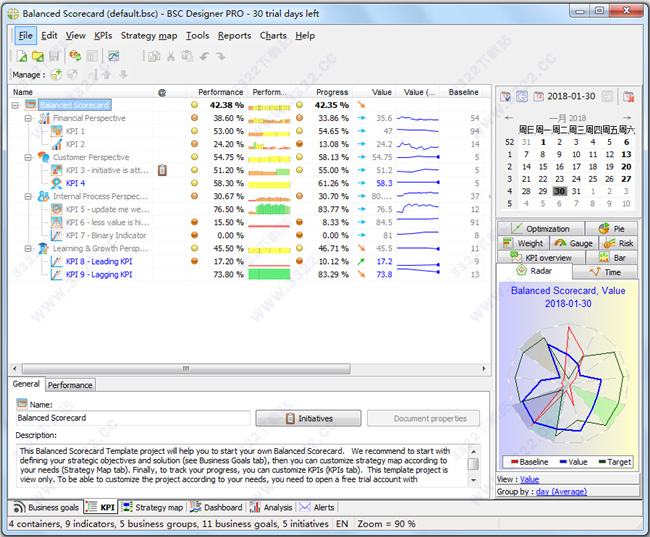
Task: Open the Group by day (Average) link
Action: (x=561, y=492)
